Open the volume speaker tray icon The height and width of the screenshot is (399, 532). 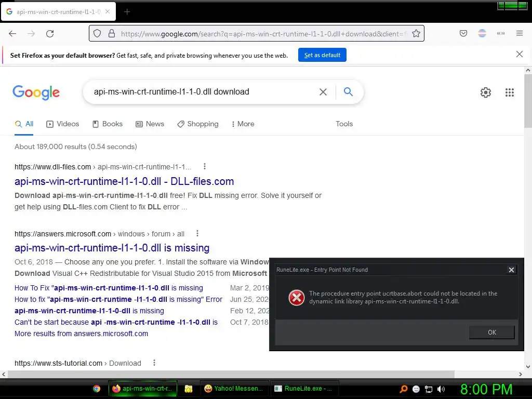441,389
